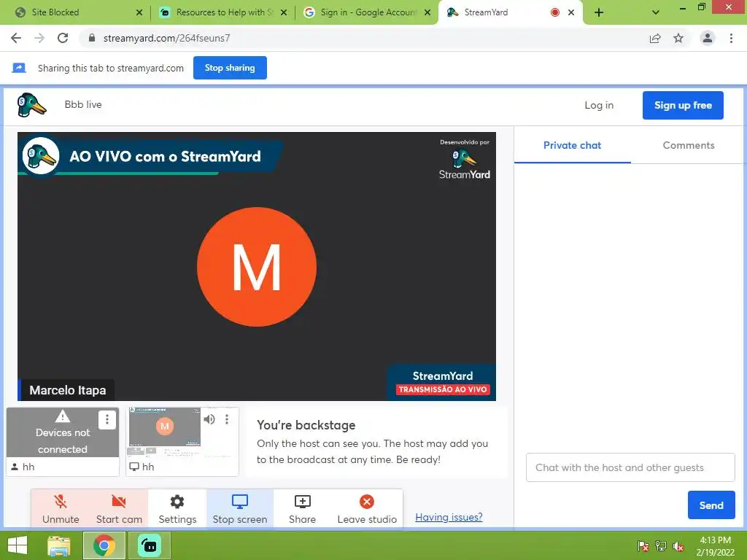Viewport: 747px width, 560px height.
Task: Open the Having issues? link
Action: (x=449, y=517)
